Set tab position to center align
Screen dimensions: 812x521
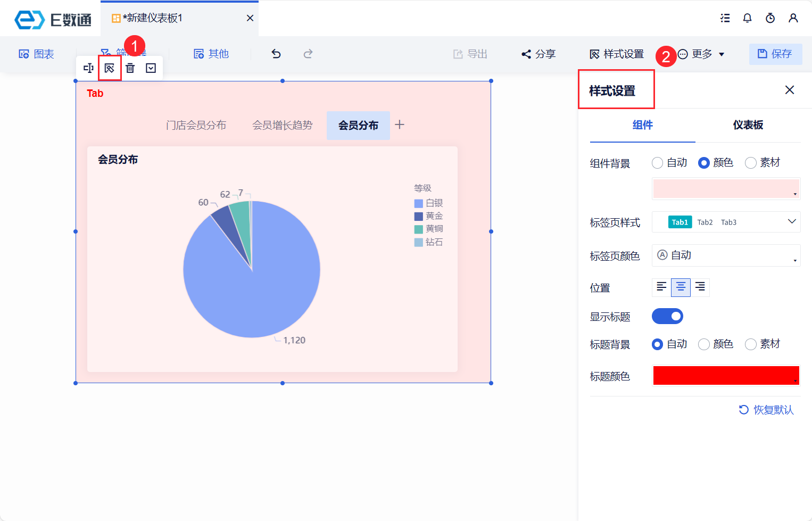click(x=681, y=287)
